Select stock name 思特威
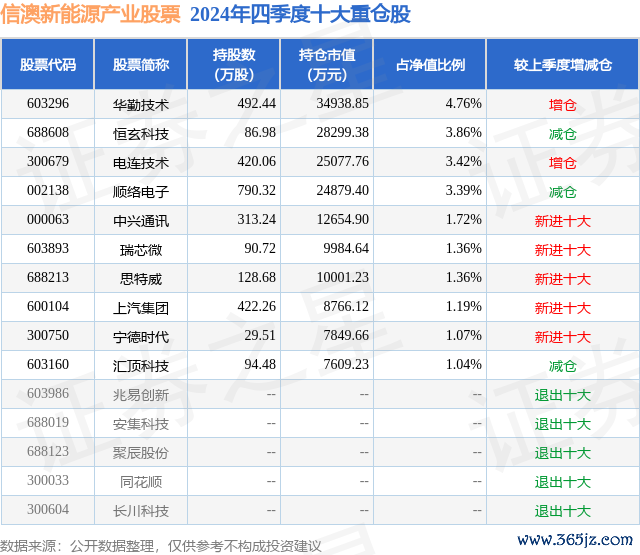This screenshot has height=555, width=640. tap(141, 279)
